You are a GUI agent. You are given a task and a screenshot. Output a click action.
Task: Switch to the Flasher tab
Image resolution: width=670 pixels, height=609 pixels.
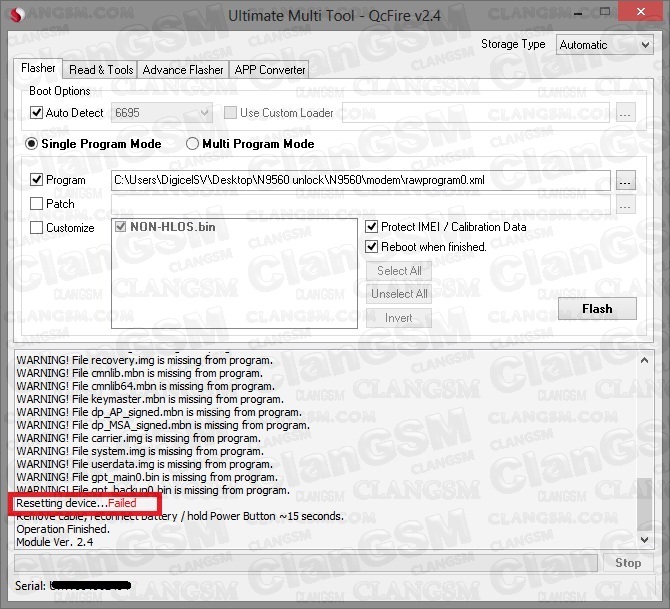pos(38,68)
